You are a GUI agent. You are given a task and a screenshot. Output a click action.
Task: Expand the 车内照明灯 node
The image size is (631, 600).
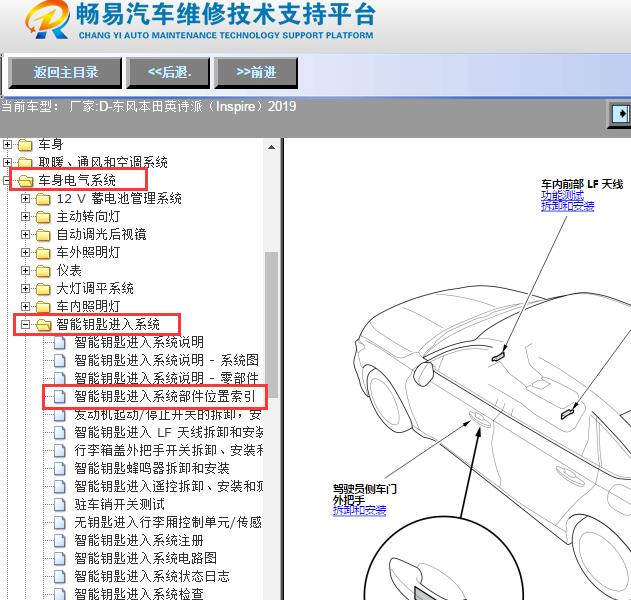[x=25, y=306]
